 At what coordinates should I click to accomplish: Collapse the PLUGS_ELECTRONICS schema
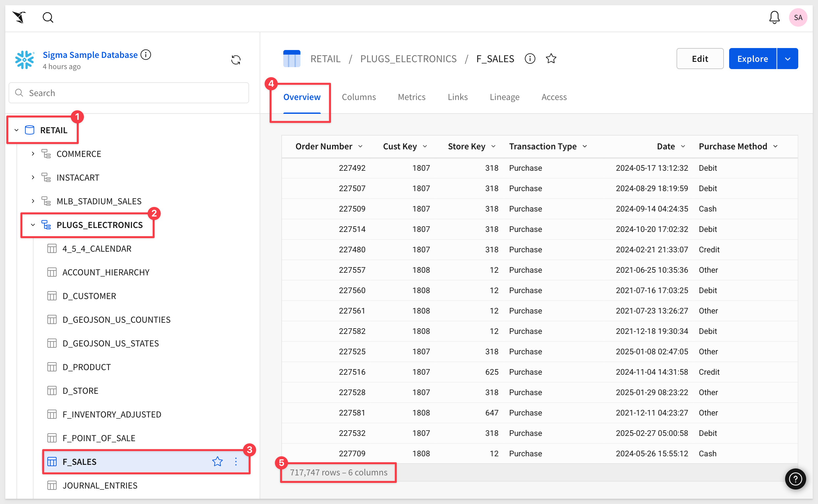point(33,225)
